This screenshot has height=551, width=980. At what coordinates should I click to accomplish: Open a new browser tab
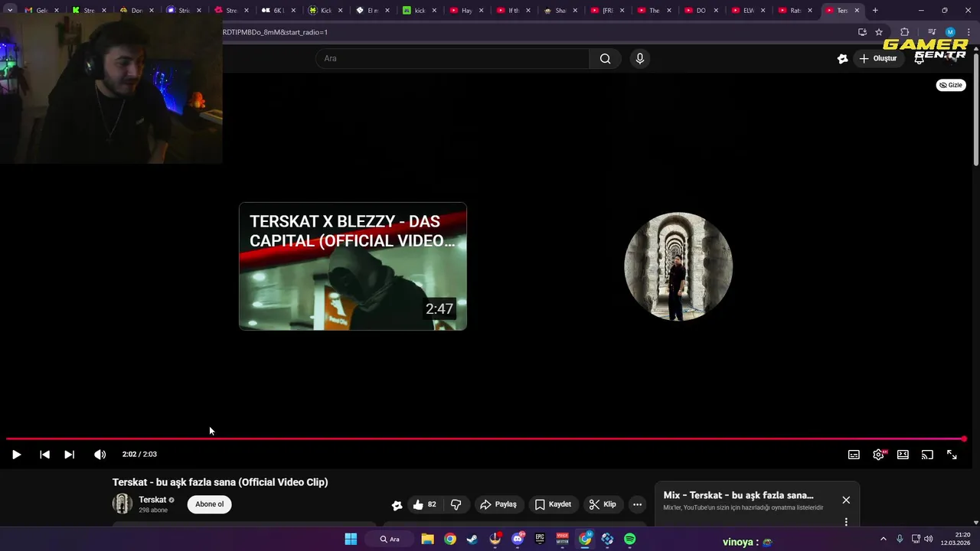pyautogui.click(x=875, y=11)
